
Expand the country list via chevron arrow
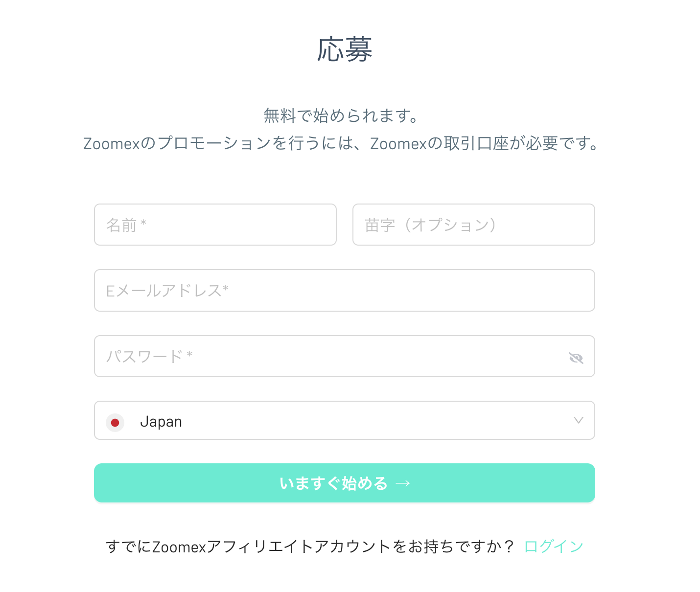coord(579,420)
